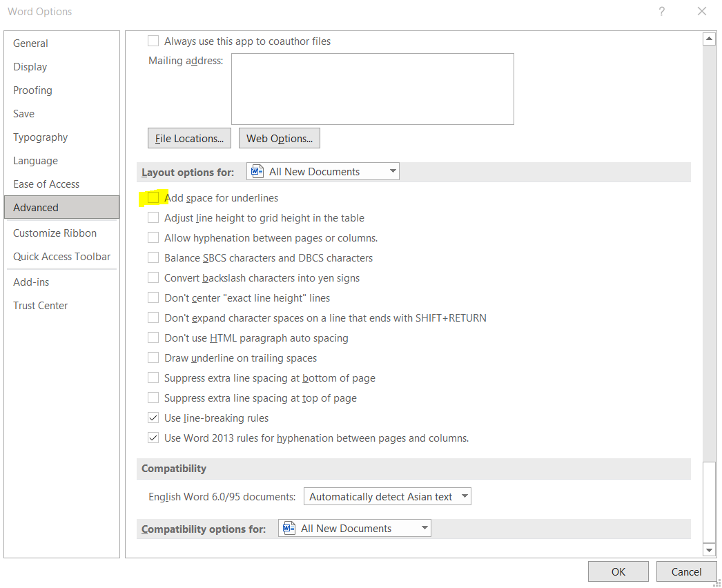The width and height of the screenshot is (722, 588).
Task: Check Always use this app to coauthor files
Action: [x=153, y=41]
